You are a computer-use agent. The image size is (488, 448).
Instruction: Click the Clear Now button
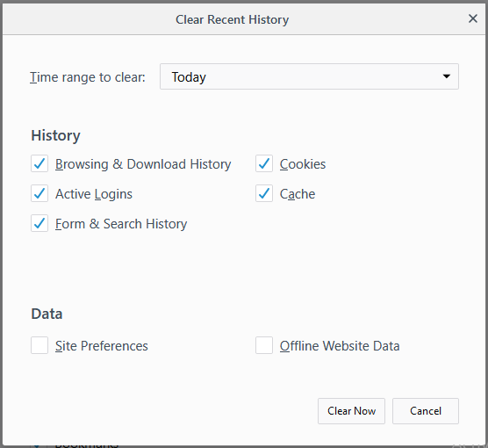coord(351,411)
